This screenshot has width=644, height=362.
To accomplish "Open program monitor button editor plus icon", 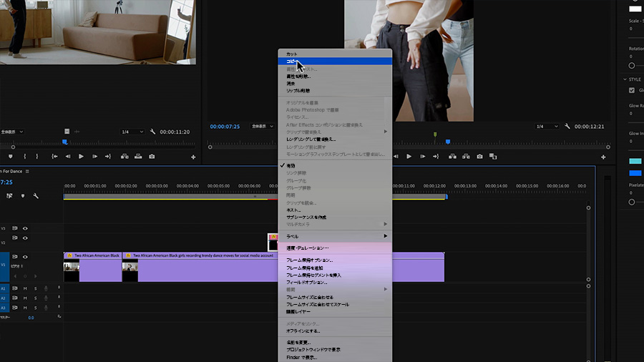I will click(x=603, y=157).
